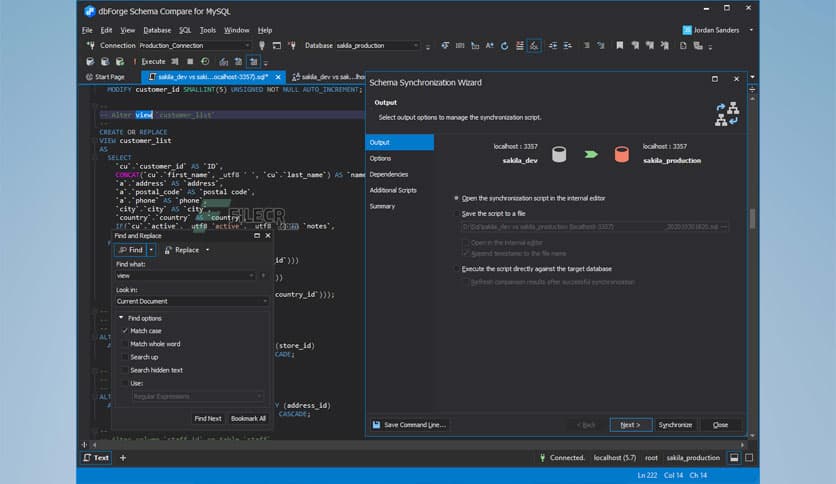836x484 pixels.
Task: Click the green circular refresh icon beside stop
Action: point(205,61)
